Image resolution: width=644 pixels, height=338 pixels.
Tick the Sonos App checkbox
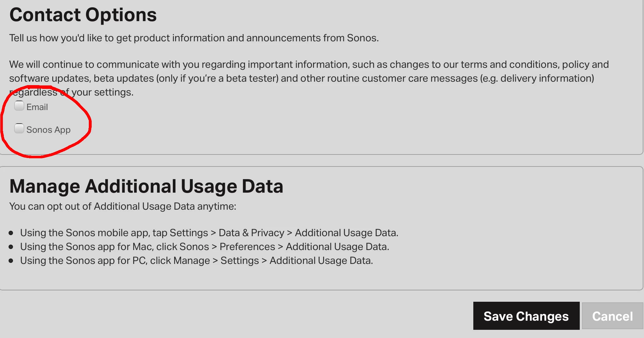19,129
